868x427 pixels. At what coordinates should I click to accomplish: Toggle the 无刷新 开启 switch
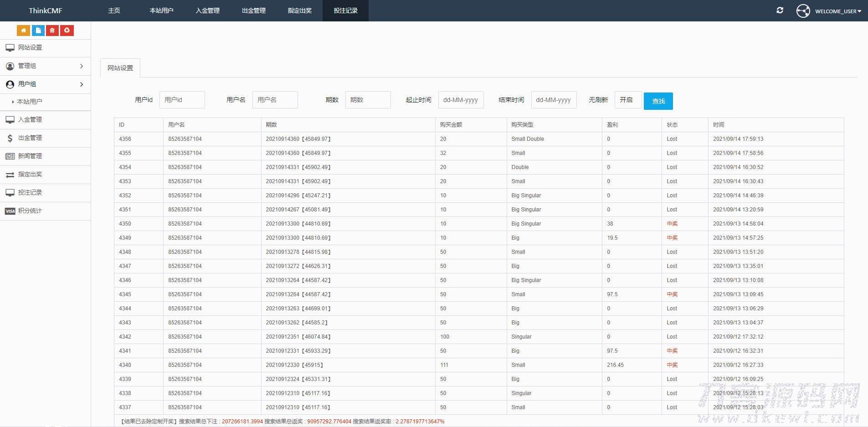pyautogui.click(x=627, y=100)
